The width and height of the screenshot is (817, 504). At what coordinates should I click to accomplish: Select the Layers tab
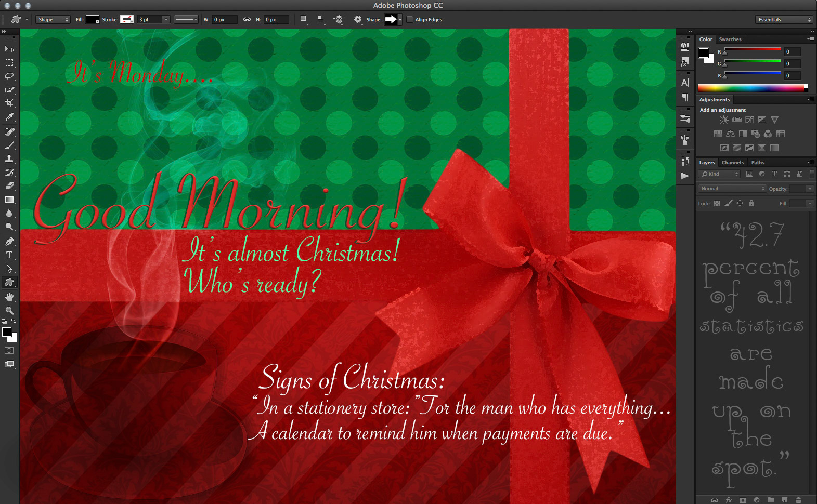pyautogui.click(x=707, y=163)
